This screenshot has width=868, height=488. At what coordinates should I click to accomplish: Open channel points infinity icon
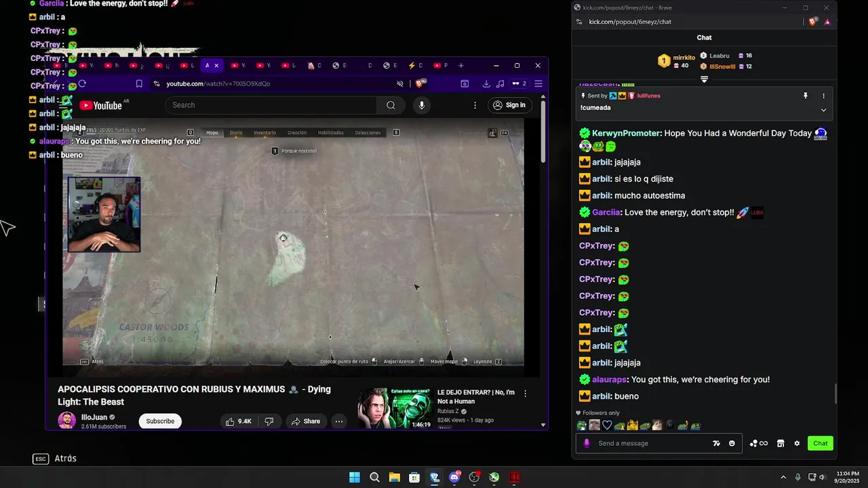(759, 443)
